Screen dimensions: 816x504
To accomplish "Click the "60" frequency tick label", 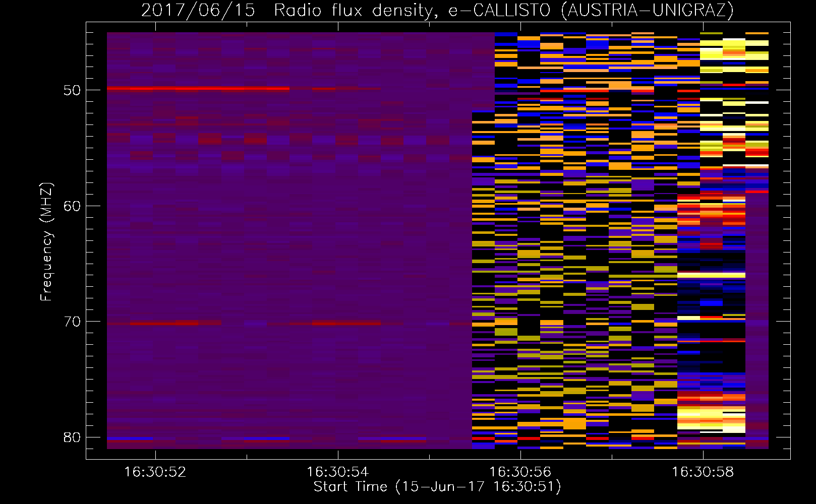I will [x=72, y=206].
